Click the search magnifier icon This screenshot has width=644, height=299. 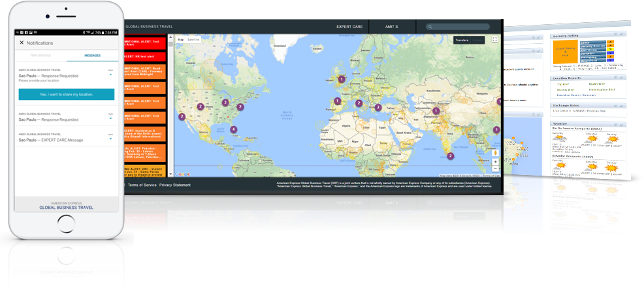tap(430, 27)
